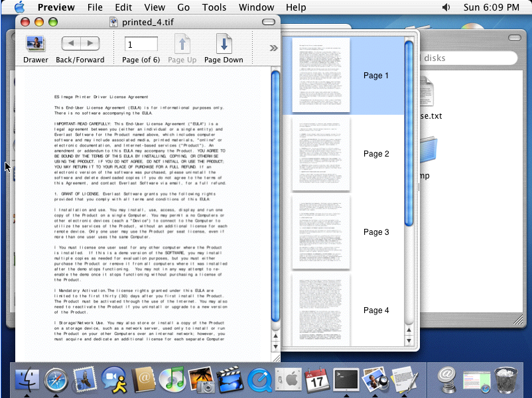Image resolution: width=532 pixels, height=398 pixels.
Task: Click the Preview icon in the Dock
Action: (375, 379)
